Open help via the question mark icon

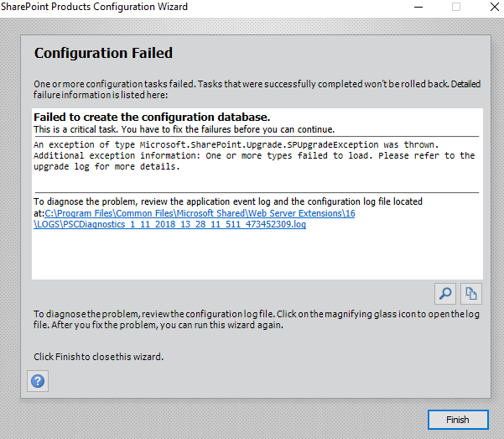click(38, 381)
